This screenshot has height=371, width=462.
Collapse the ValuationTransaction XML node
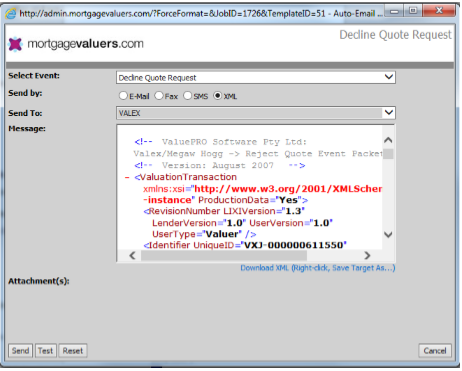click(x=127, y=177)
